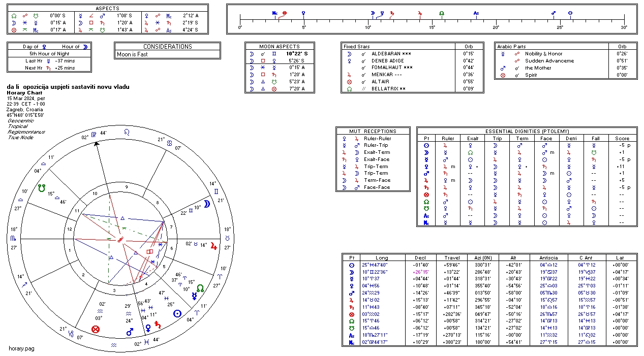Select the Part of Fortune marker on the ruler
This screenshot has height=356, width=644.
tap(284, 13)
